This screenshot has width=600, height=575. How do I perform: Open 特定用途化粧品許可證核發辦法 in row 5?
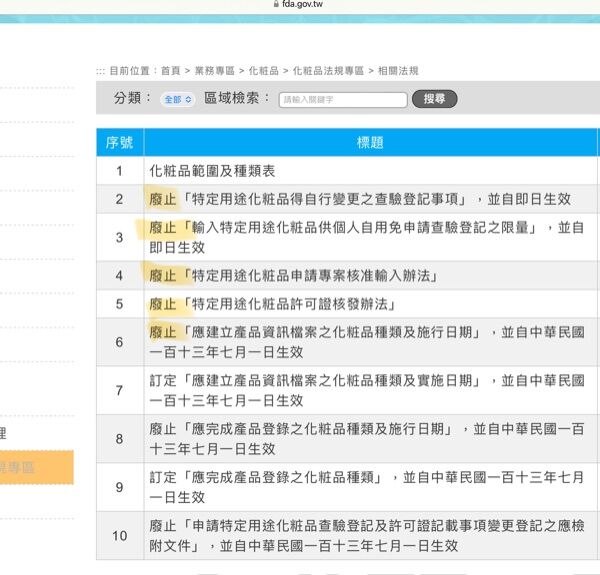point(272,304)
